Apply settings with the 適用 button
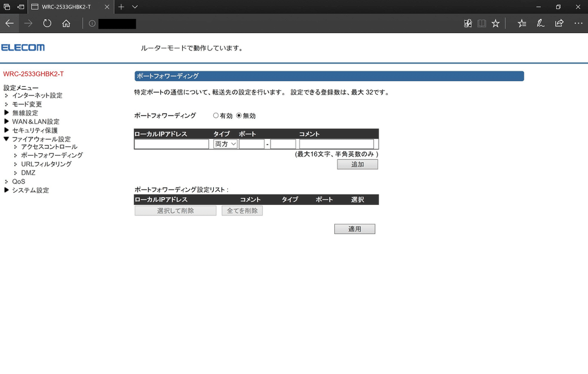This screenshot has height=374, width=588. pyautogui.click(x=354, y=229)
